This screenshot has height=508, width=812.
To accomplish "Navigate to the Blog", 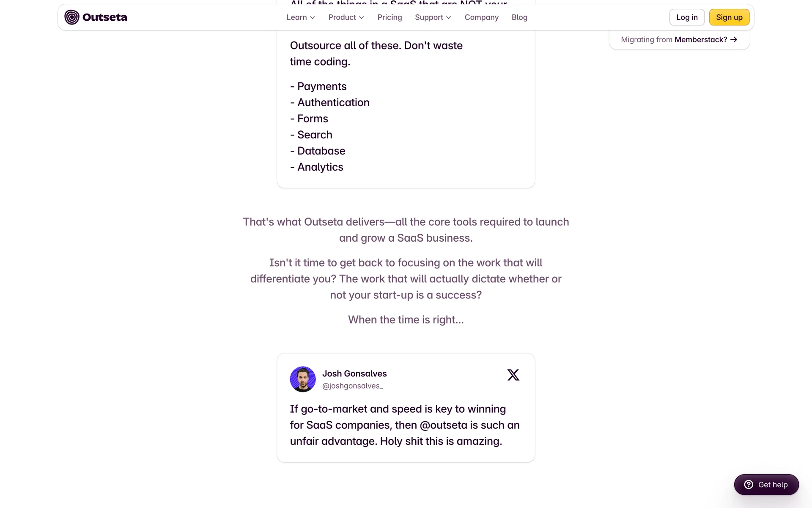I will tap(519, 17).
